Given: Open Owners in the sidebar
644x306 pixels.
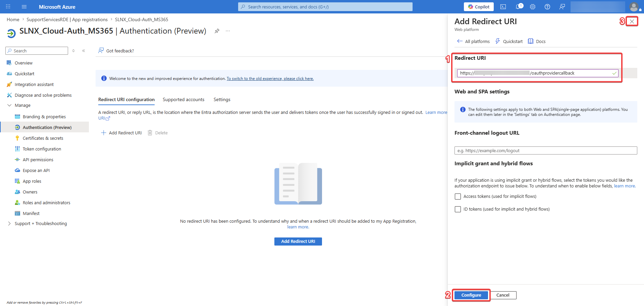Looking at the screenshot, I should 30,192.
